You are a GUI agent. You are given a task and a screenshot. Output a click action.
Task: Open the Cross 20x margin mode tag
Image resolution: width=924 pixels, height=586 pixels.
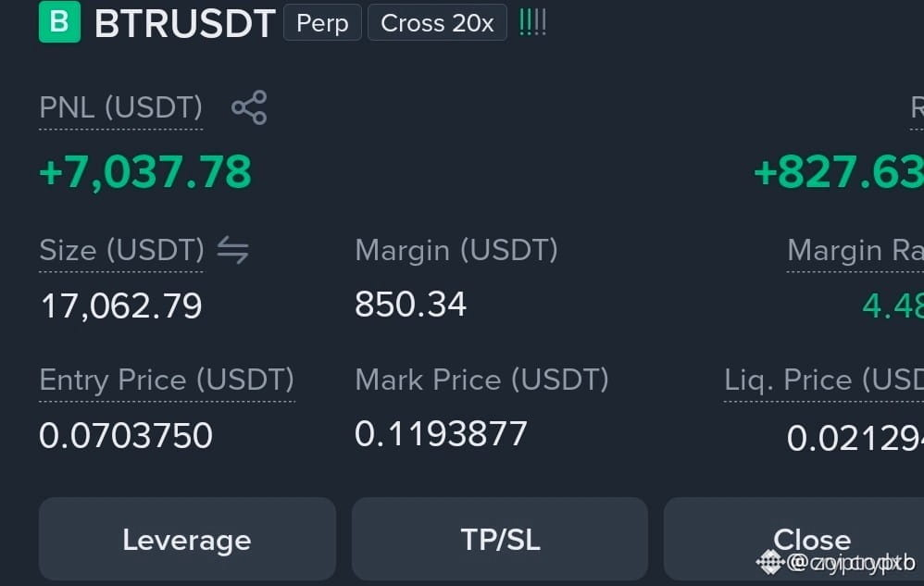[x=437, y=23]
